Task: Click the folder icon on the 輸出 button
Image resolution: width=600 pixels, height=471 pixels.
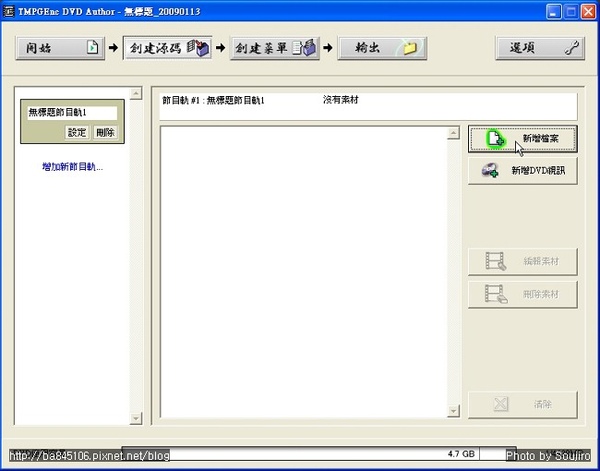Action: (x=410, y=48)
